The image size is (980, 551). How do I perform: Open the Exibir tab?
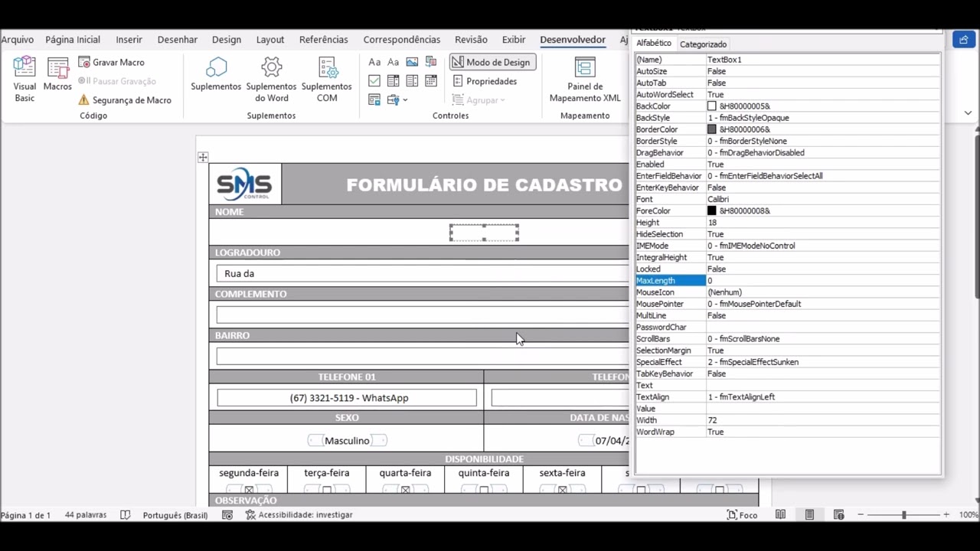pos(514,40)
